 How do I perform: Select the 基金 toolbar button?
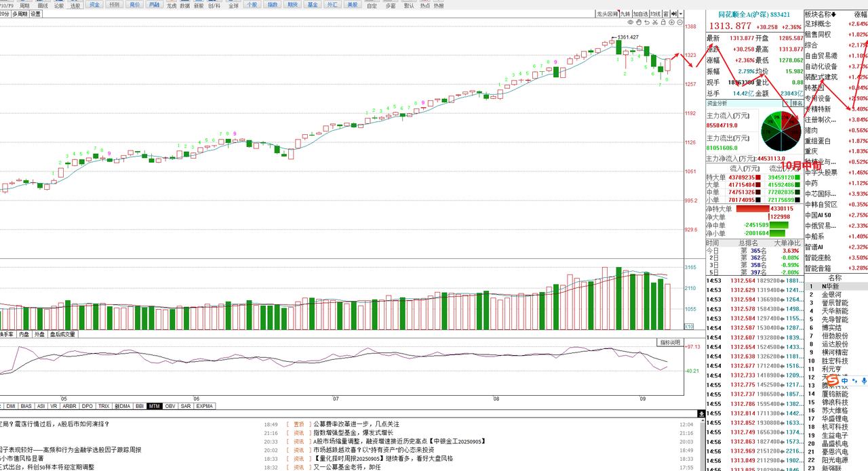coord(312,5)
